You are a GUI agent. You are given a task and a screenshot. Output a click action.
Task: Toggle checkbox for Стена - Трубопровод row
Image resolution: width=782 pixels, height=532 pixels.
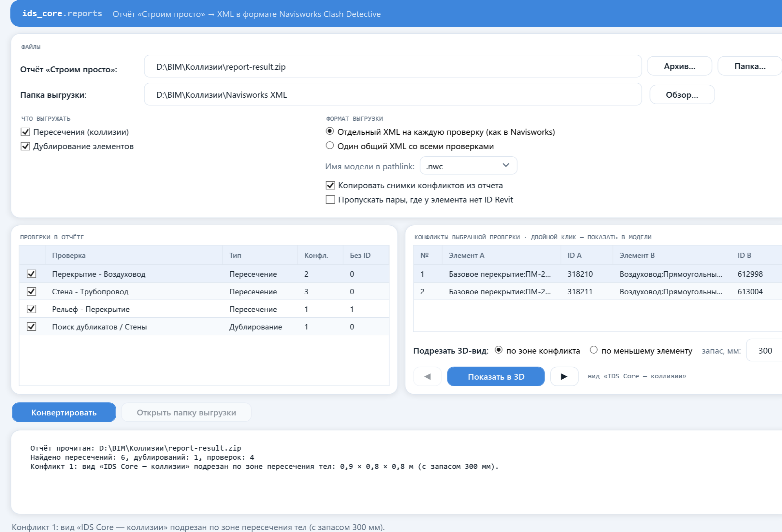coord(31,291)
